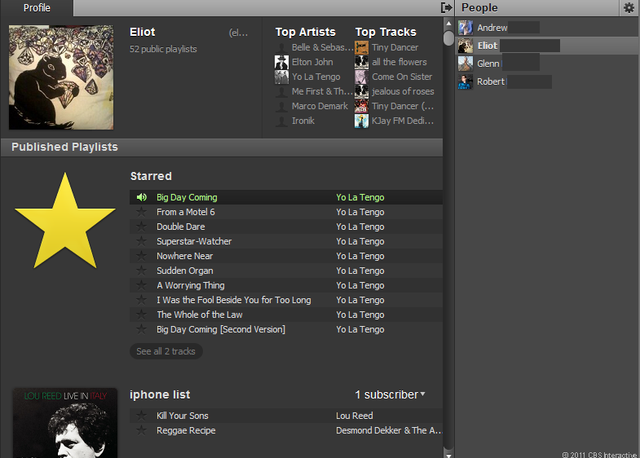
Task: Click the scrollbar up arrow
Action: click(x=449, y=23)
